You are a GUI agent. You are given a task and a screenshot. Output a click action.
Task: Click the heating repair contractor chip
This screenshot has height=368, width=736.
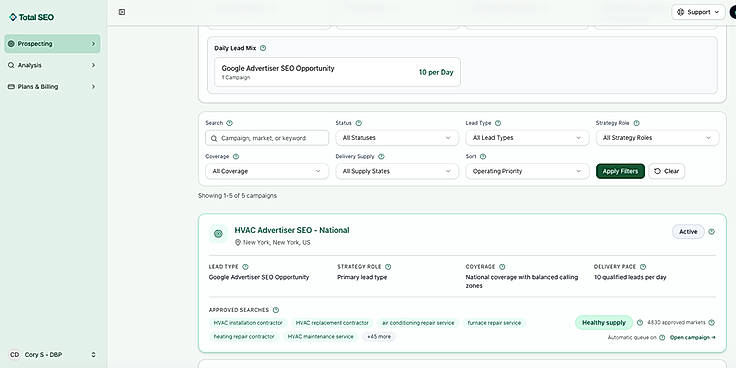pyautogui.click(x=244, y=337)
